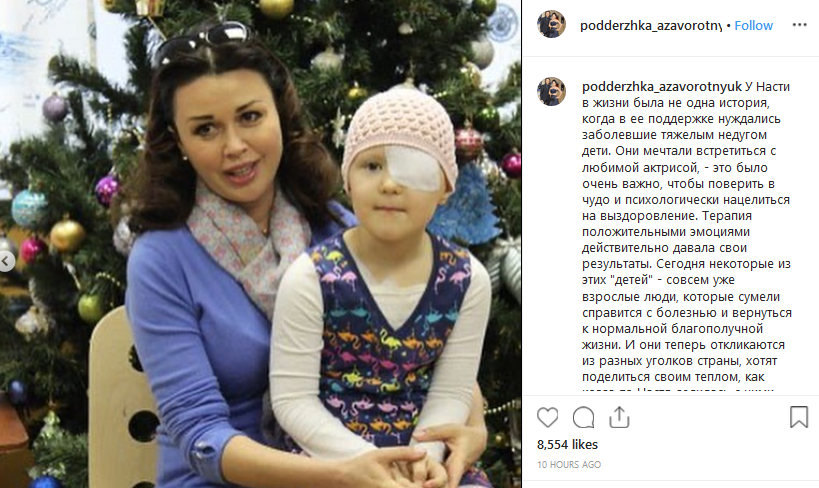Screen dimensions: 819x488
Task: Open podderzhka_azavorotnyuk username in the caption
Action: coord(662,87)
